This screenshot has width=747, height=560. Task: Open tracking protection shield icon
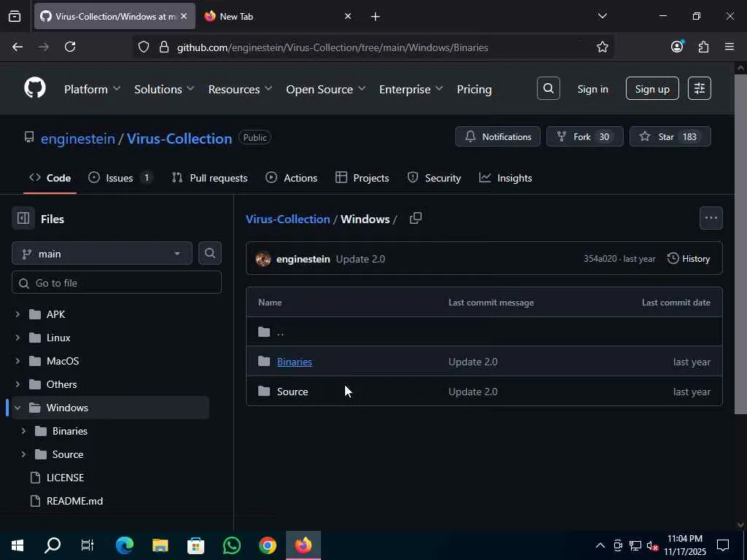point(144,47)
